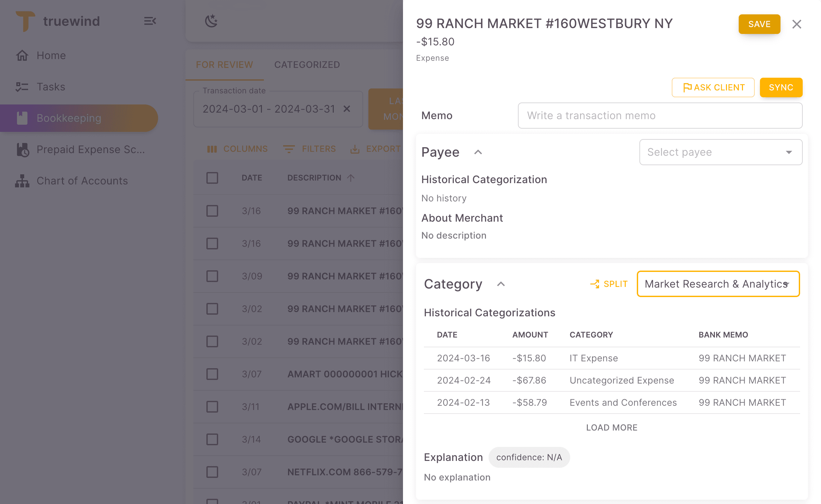Collapse the sidebar using the collapse icon
This screenshot has width=821, height=504.
pyautogui.click(x=150, y=21)
